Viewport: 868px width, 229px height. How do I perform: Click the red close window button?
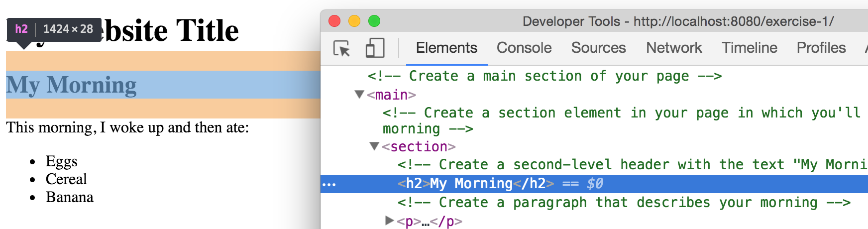(334, 21)
